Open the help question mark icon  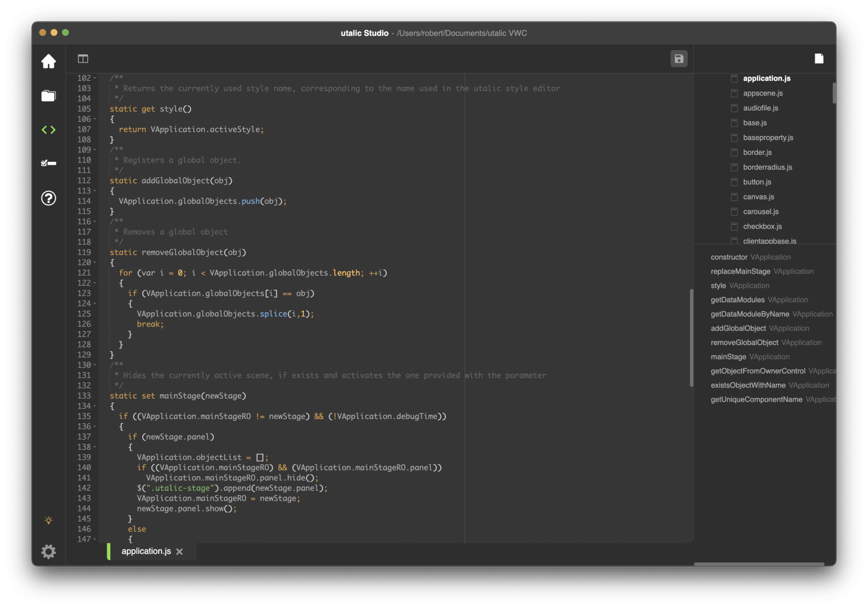pos(48,198)
